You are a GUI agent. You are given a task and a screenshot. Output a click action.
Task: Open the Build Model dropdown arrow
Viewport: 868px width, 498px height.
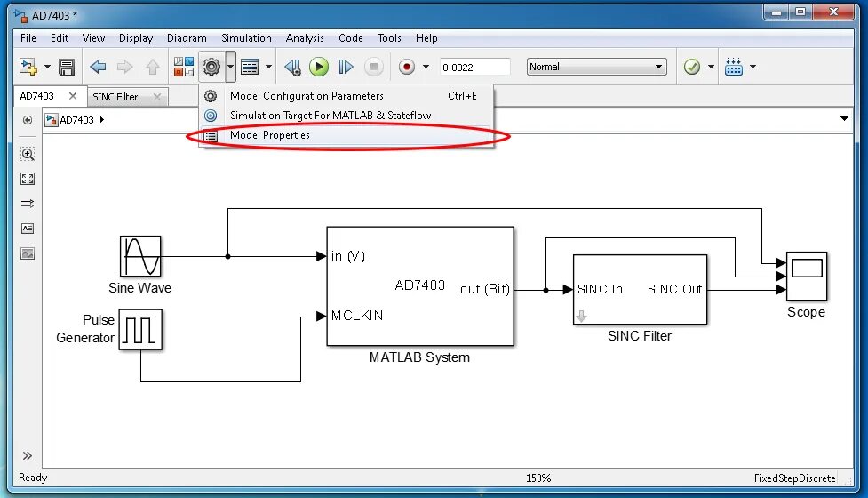753,67
